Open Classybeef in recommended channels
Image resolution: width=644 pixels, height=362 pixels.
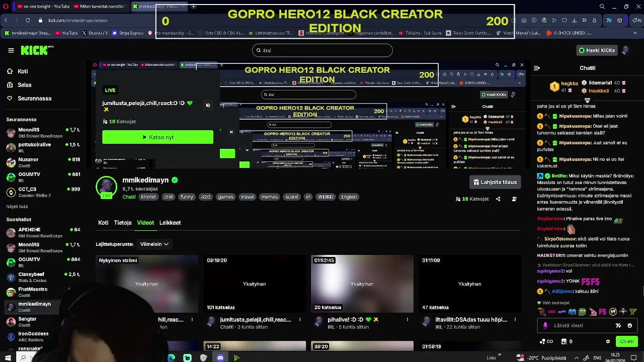(43, 277)
